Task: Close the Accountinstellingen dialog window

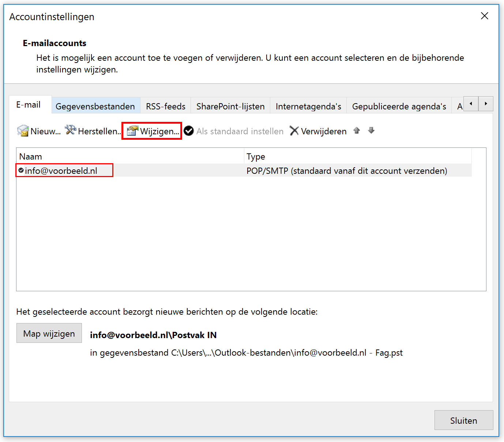Action: tap(484, 16)
